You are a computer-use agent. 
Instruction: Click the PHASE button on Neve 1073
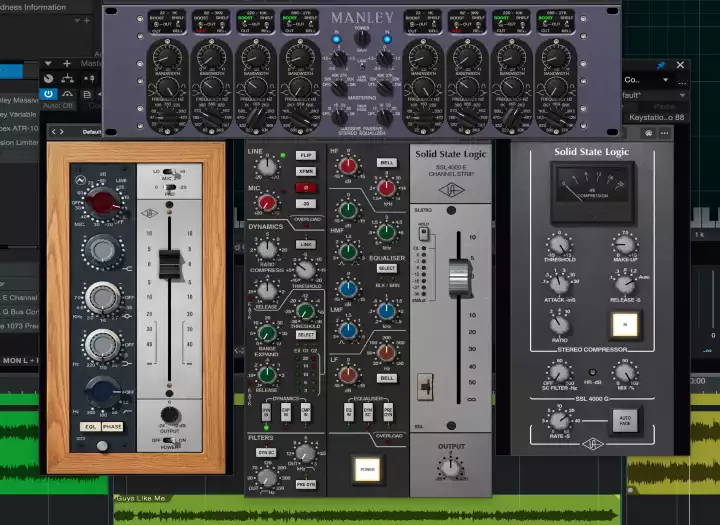click(x=111, y=427)
